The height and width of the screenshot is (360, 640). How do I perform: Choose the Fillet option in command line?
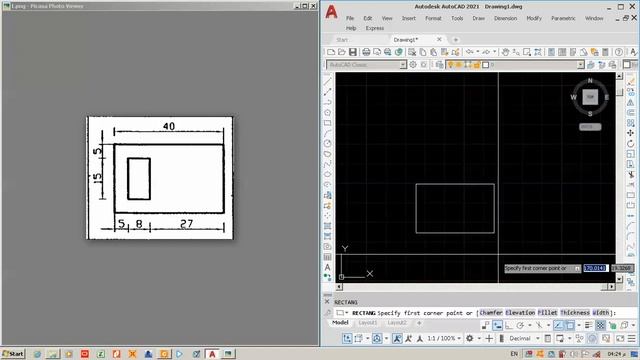coord(547,313)
